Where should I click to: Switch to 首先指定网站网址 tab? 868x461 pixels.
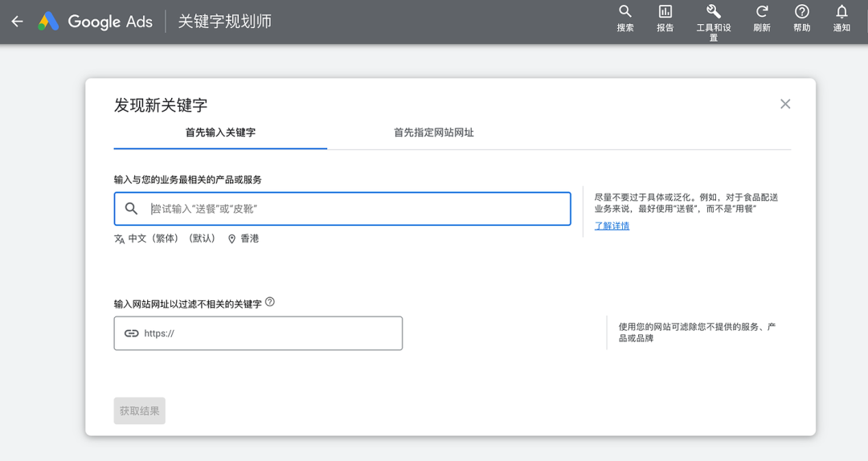433,133
